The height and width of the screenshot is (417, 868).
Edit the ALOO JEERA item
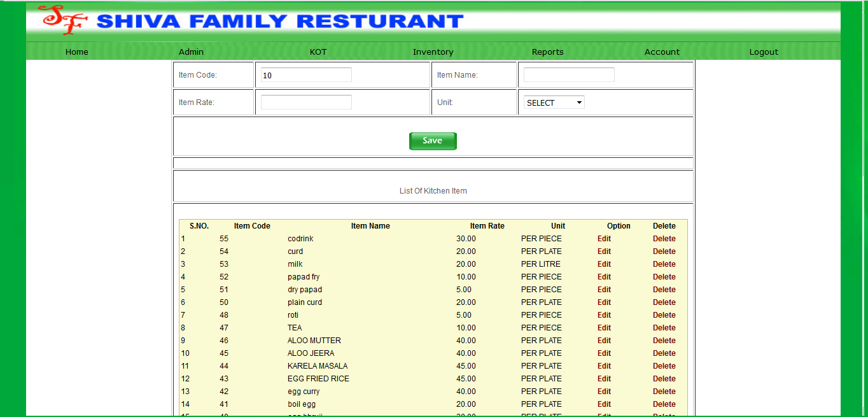(604, 353)
